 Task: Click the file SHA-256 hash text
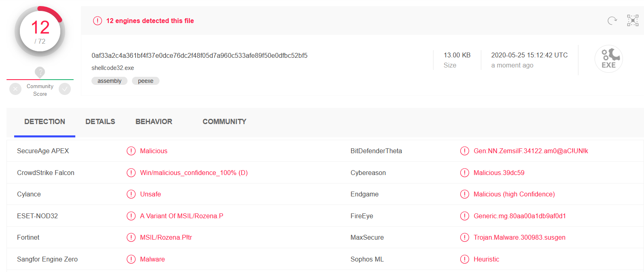(199, 55)
